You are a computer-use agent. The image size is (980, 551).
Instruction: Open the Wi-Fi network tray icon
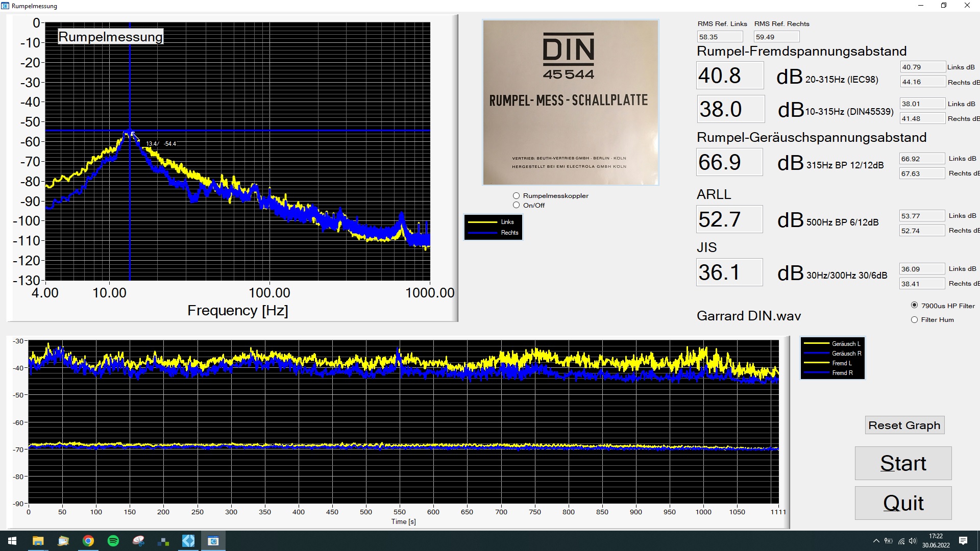(x=901, y=541)
